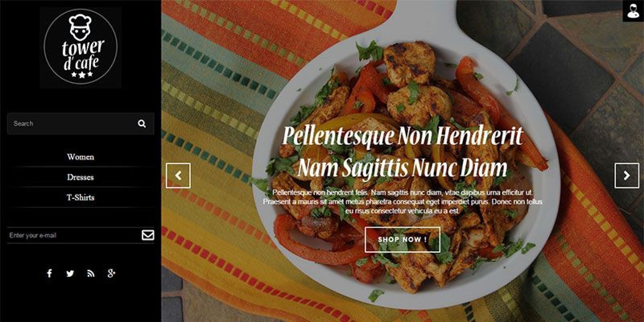The height and width of the screenshot is (322, 644).
Task: Advance to the next slide arrow
Action: click(x=627, y=175)
